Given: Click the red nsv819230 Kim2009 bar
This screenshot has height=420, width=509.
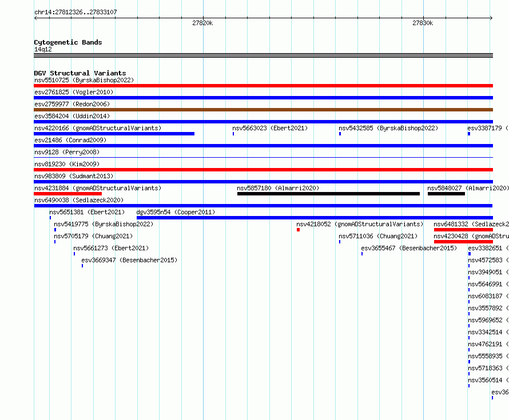Looking at the screenshot, I should pos(263,170).
